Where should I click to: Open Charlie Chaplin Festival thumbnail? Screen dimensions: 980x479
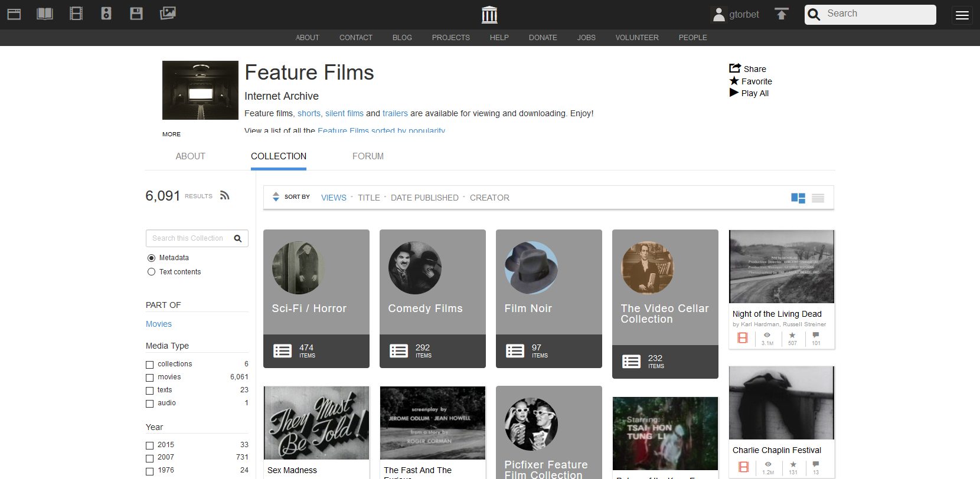coord(782,403)
